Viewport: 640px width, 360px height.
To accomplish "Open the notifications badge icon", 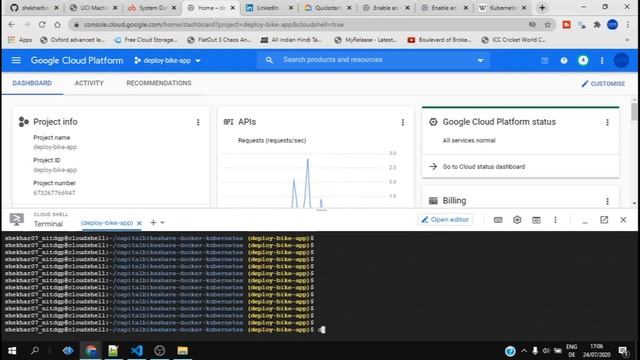I will pos(583,60).
